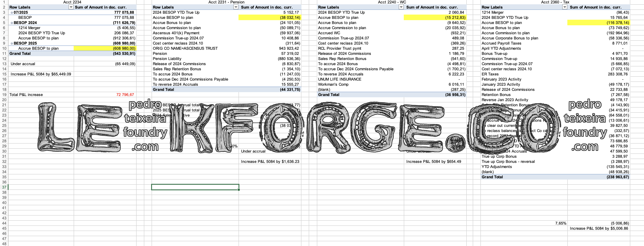Open Row Labels filter for Acct 2360 Tax
The width and height of the screenshot is (644, 246).
tap(565, 7)
